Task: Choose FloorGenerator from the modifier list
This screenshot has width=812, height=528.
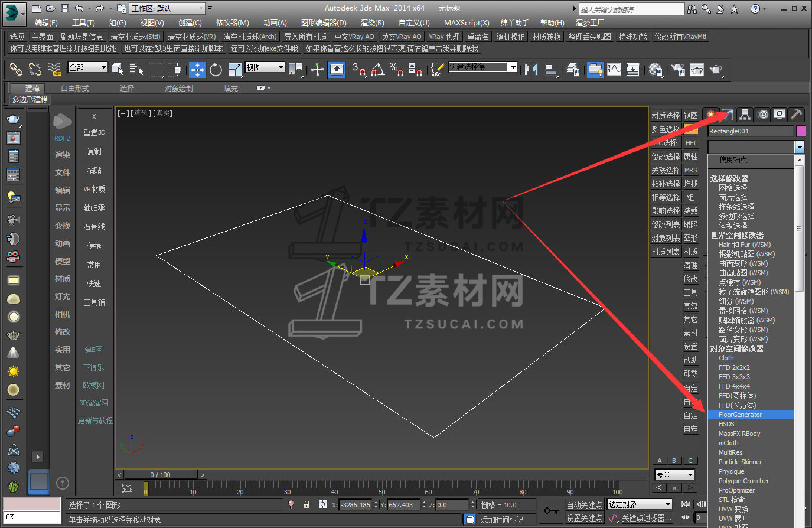Action: click(740, 415)
